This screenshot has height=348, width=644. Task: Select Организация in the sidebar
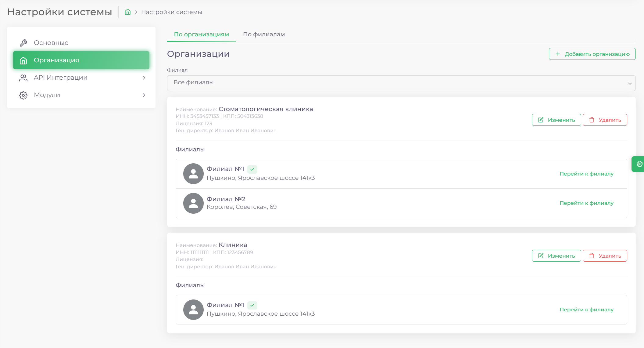click(81, 60)
